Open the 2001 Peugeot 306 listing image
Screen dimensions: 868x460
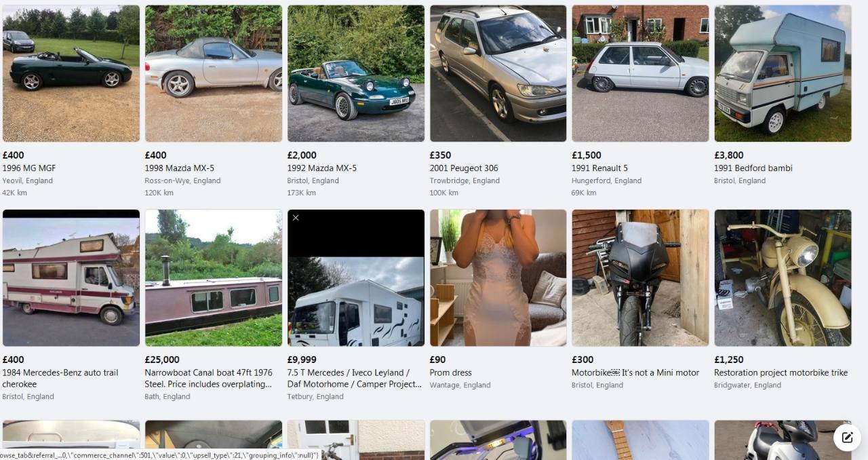(498, 73)
